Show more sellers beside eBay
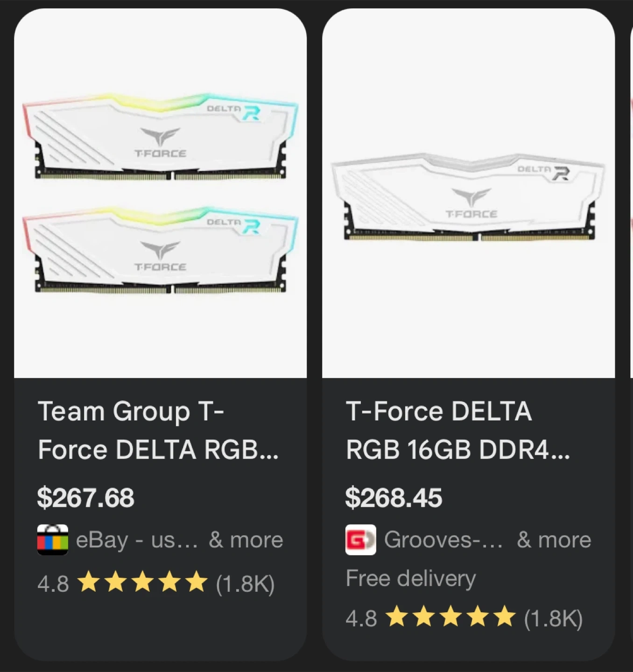 (x=246, y=540)
